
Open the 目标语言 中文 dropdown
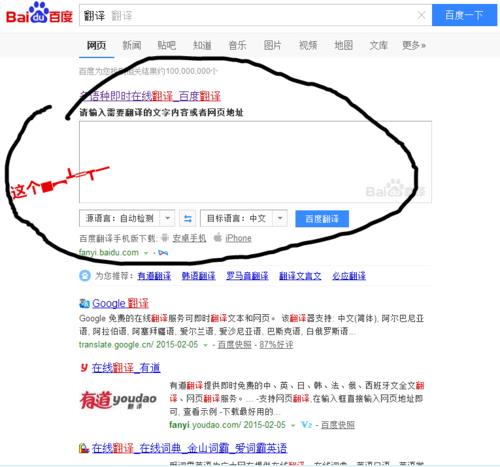coord(244,219)
